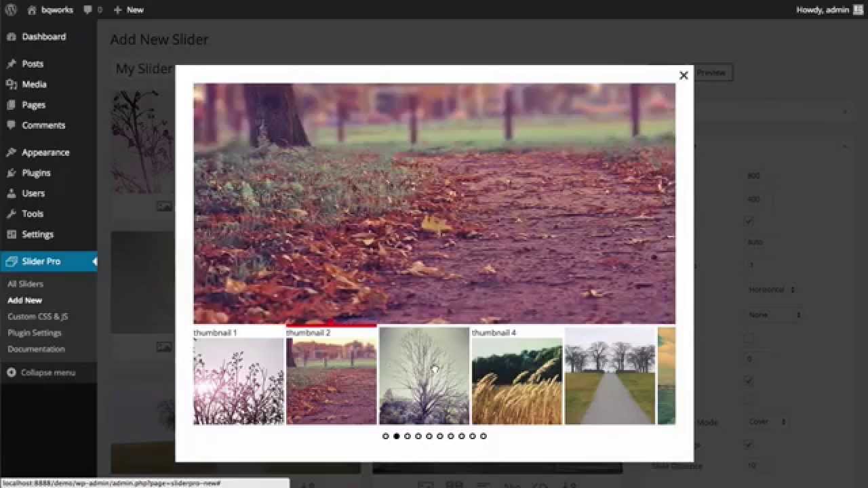
Task: Go to ninth slide pagination dot
Action: coord(473,436)
